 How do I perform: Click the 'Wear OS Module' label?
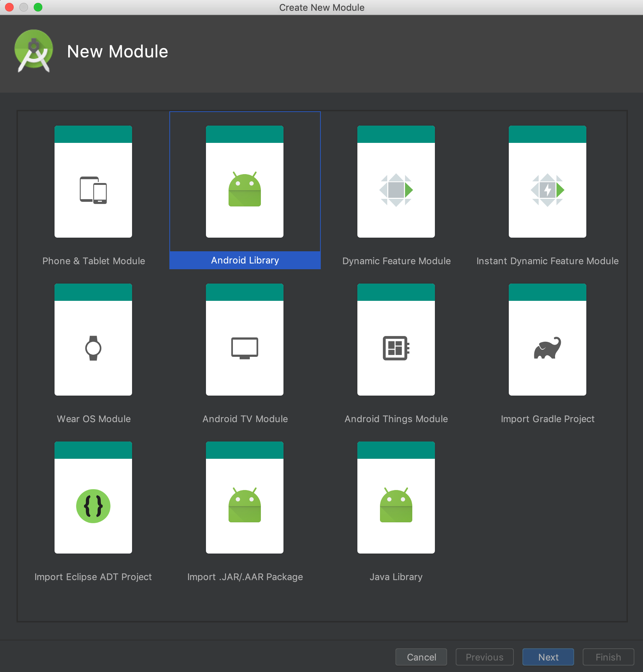click(x=94, y=419)
